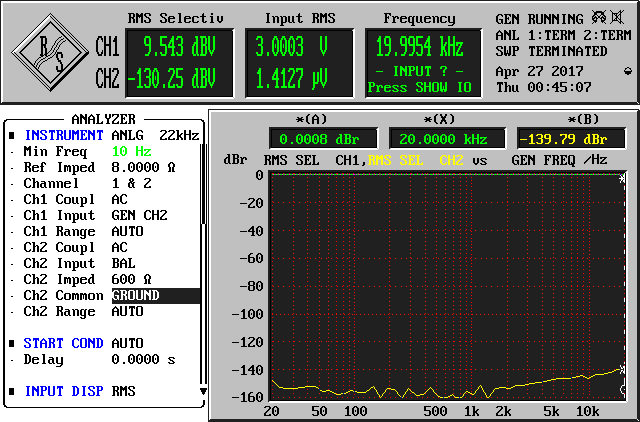Click the panel scroll-down arrow
The image size is (640, 422).
(x=203, y=391)
